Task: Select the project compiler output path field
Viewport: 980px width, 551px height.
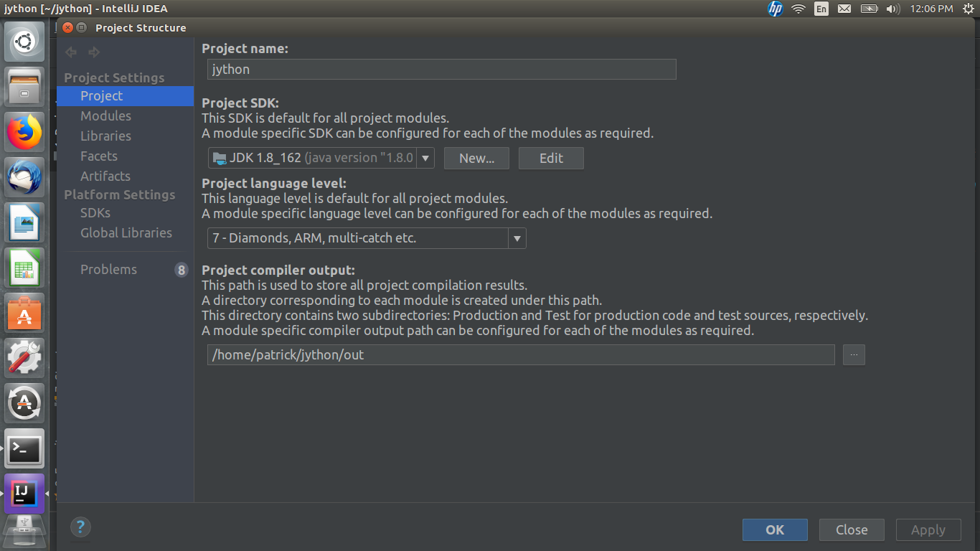Action: tap(520, 354)
